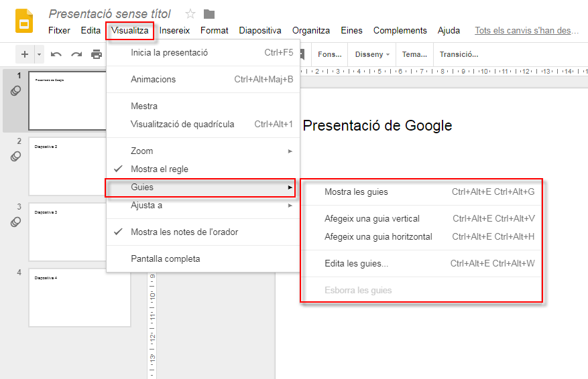Screen dimensions: 588x379
Task: Toggle Mostra el regle checkmark
Action: point(203,169)
